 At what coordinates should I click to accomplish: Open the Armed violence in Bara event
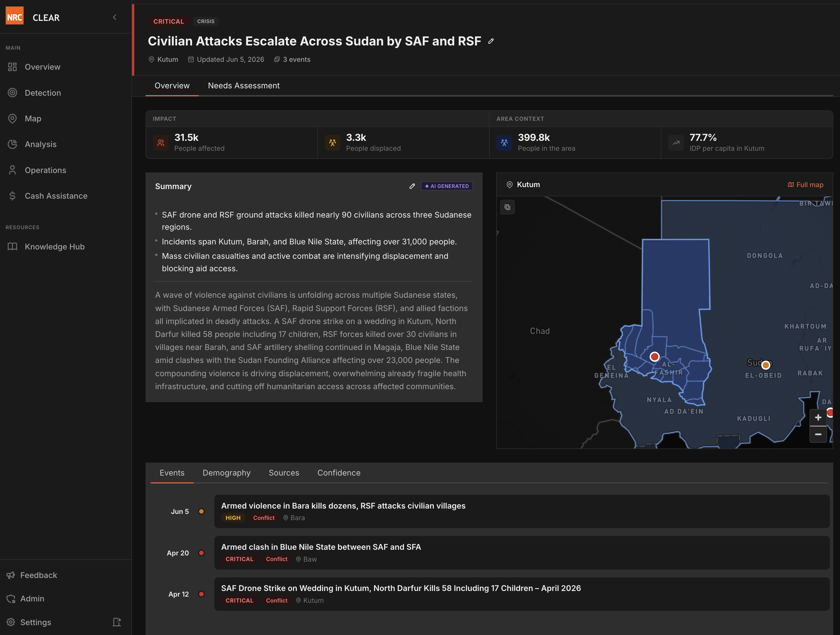[522, 511]
